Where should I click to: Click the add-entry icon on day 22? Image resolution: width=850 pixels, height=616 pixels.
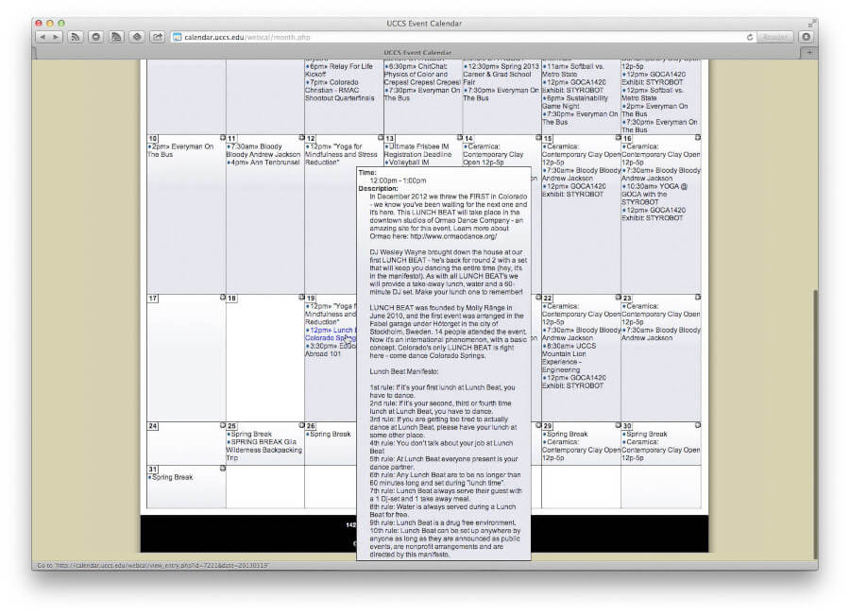[618, 298]
